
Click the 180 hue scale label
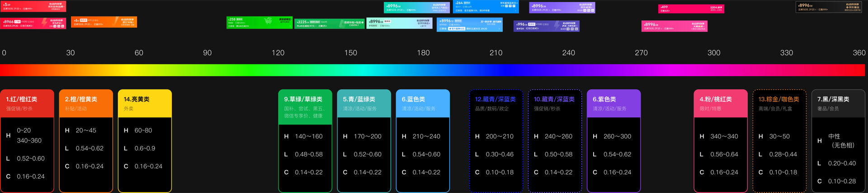point(423,53)
